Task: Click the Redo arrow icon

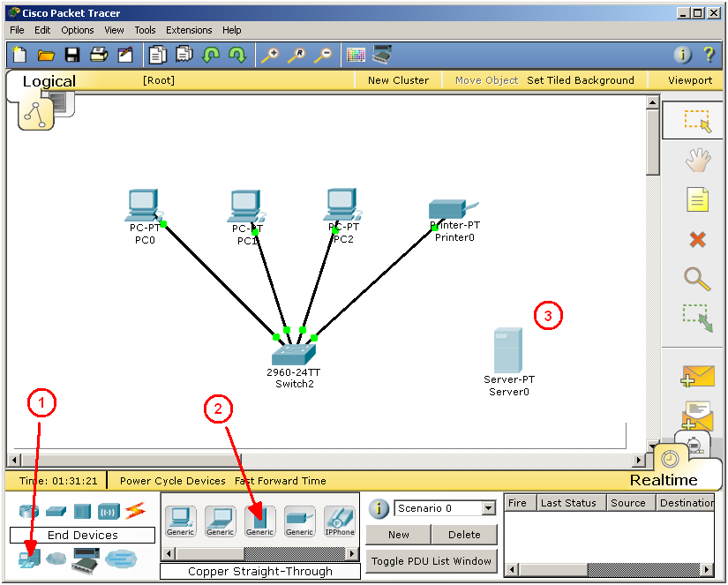Action: click(237, 55)
